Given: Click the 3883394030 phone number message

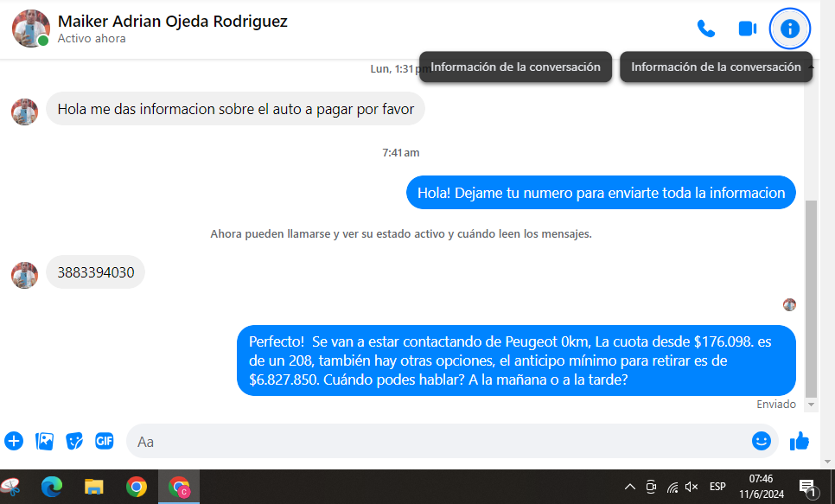Looking at the screenshot, I should 96,272.
